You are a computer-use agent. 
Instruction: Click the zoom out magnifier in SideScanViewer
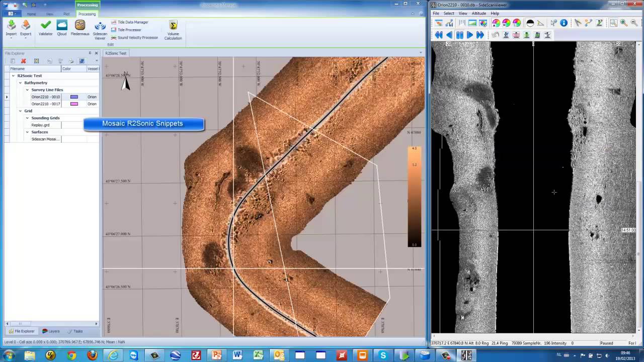point(634,23)
